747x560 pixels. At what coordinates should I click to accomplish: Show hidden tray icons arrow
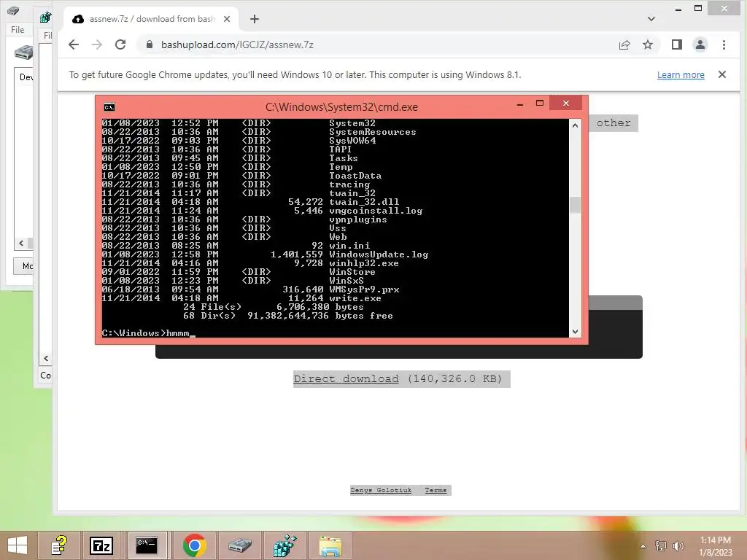pyautogui.click(x=643, y=546)
